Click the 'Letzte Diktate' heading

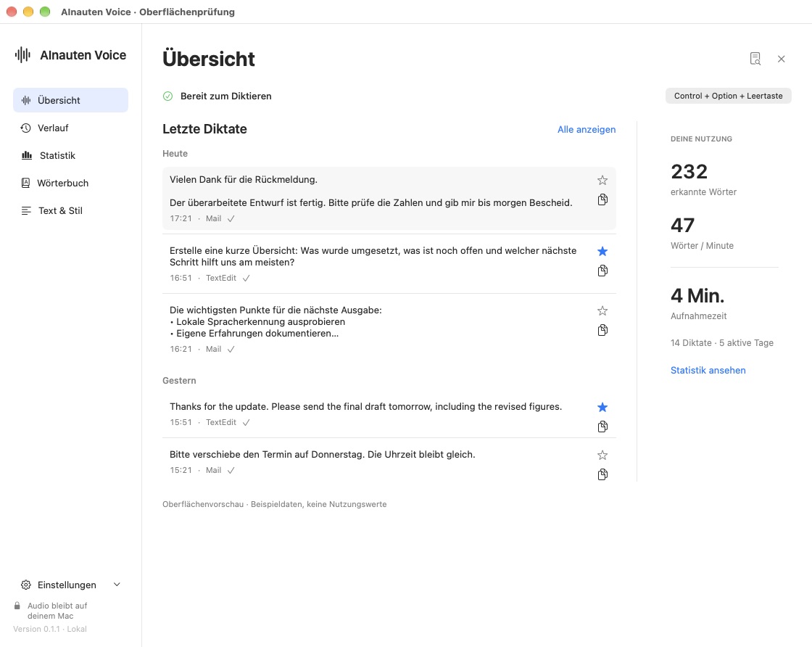(204, 129)
